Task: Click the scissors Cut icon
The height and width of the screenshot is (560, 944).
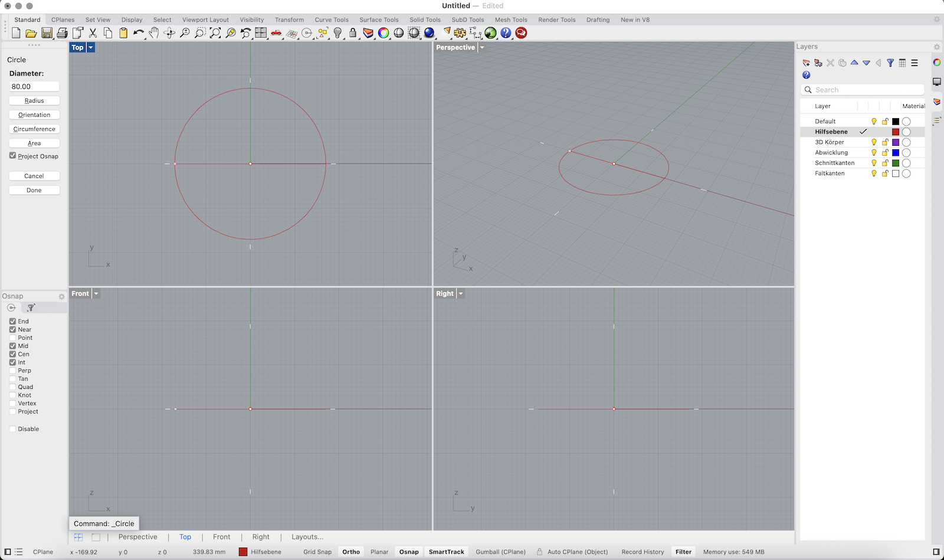Action: pos(93,33)
